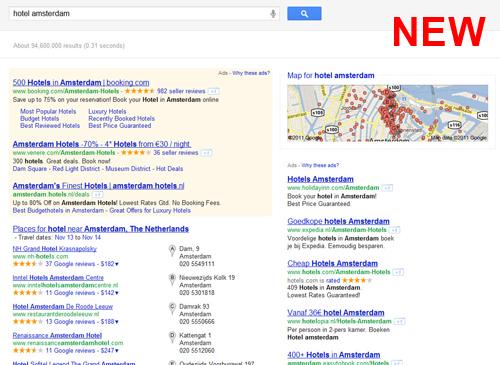Viewport: 500px width, 365px height.
Task: Click travel dates 'Nov 13 to Nov 14'
Action: click(78, 237)
